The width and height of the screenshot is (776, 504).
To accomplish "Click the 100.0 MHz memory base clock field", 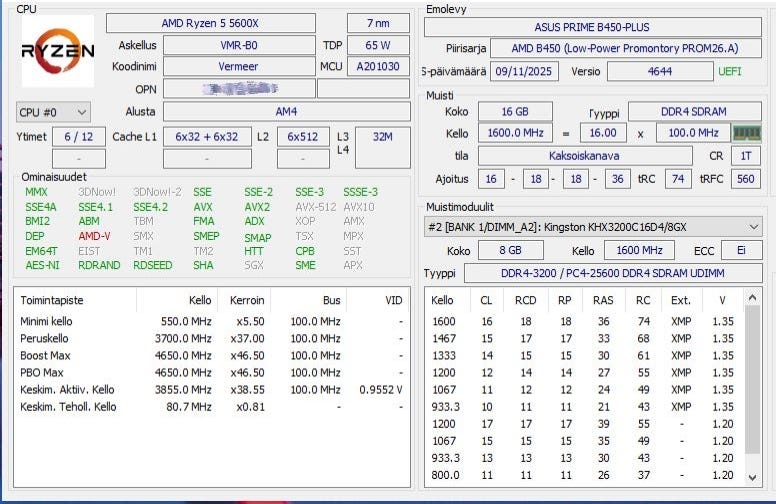I will [x=693, y=133].
